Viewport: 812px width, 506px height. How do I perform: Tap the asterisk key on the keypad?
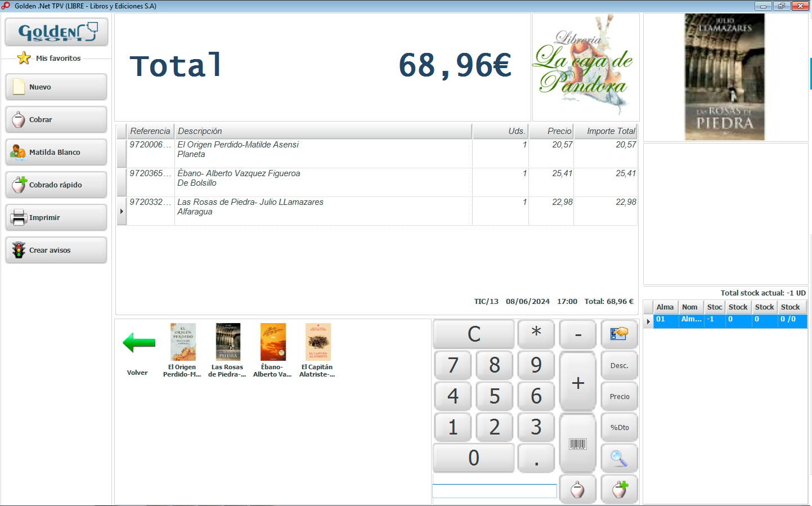(536, 334)
